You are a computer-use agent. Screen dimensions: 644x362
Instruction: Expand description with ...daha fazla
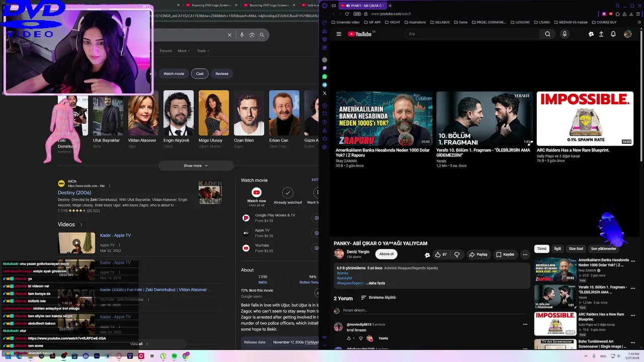click(x=376, y=283)
